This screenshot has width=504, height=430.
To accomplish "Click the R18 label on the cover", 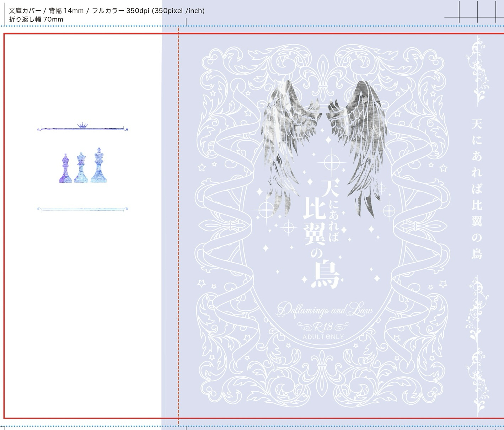I will coord(323,326).
